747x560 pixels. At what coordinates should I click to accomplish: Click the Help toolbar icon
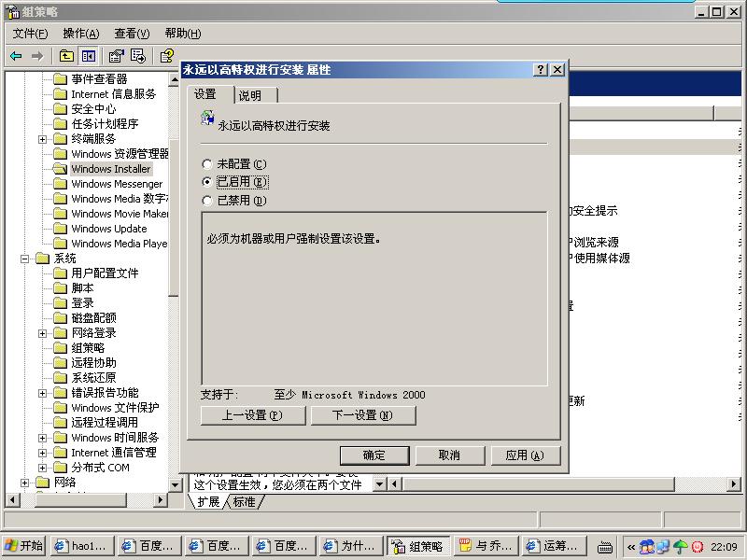tap(167, 56)
